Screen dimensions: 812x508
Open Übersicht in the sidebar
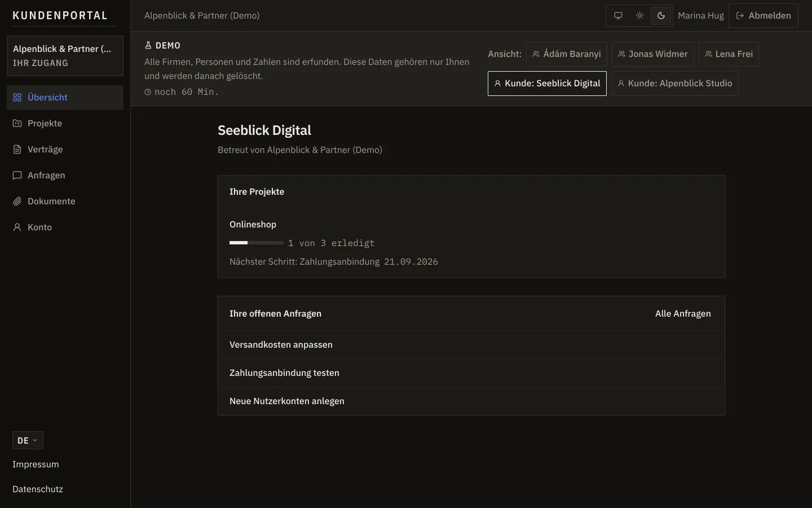(65, 98)
